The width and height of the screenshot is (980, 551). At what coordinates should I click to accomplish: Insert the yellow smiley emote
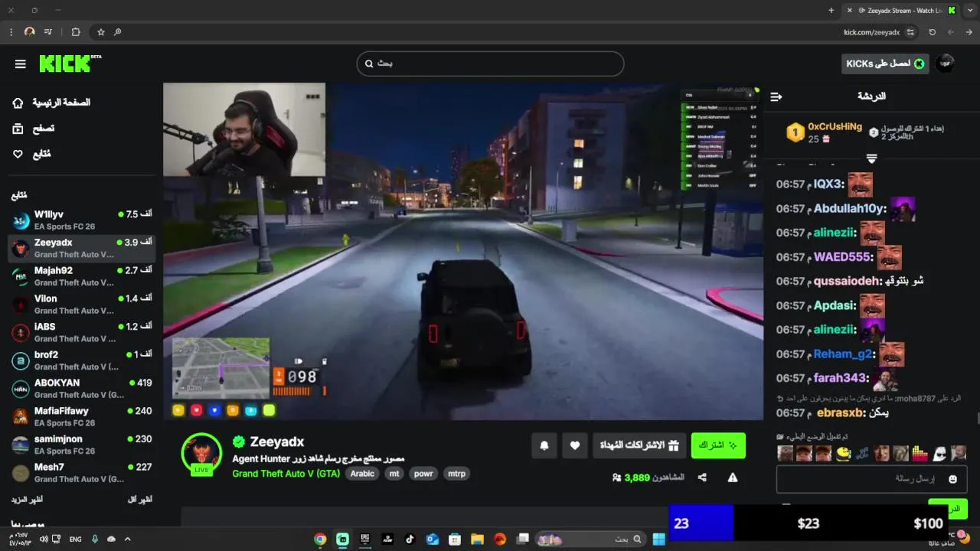842,454
